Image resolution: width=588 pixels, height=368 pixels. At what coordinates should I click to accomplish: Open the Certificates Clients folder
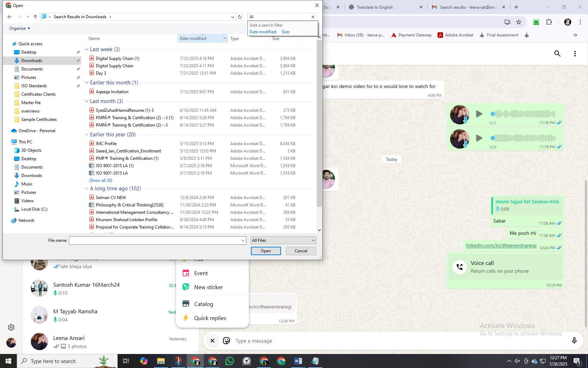38,94
